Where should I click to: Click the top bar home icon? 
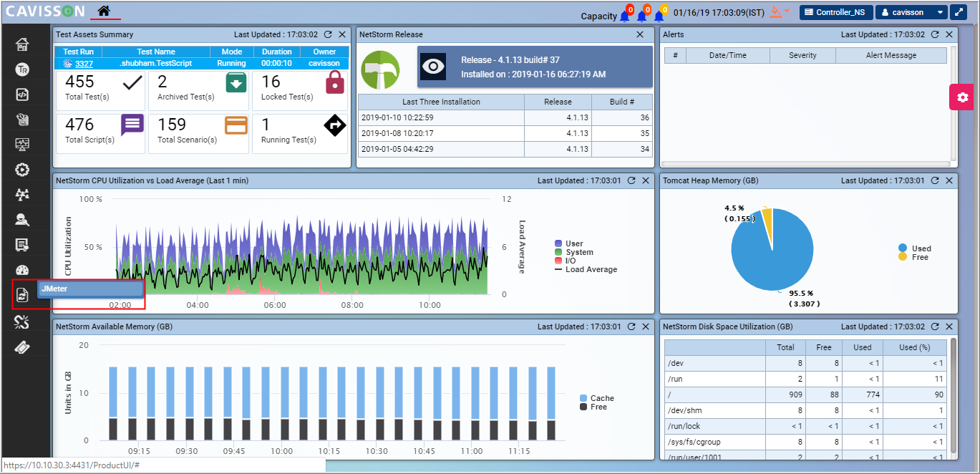click(105, 11)
